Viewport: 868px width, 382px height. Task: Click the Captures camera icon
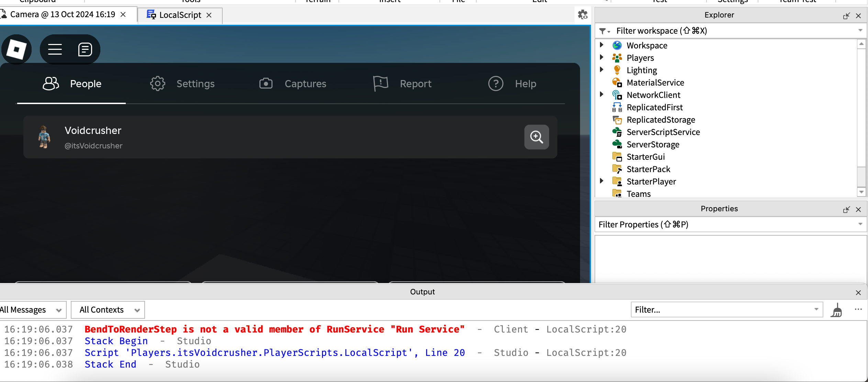tap(266, 83)
